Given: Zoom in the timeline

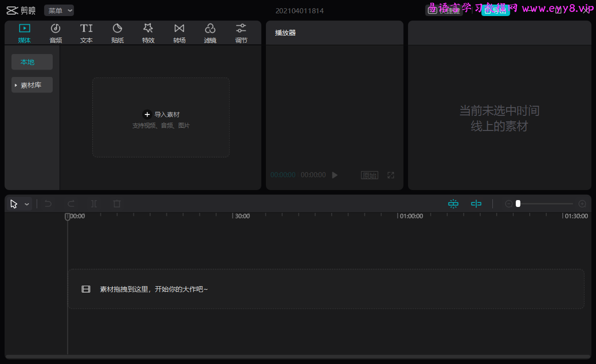Looking at the screenshot, I should pyautogui.click(x=582, y=204).
